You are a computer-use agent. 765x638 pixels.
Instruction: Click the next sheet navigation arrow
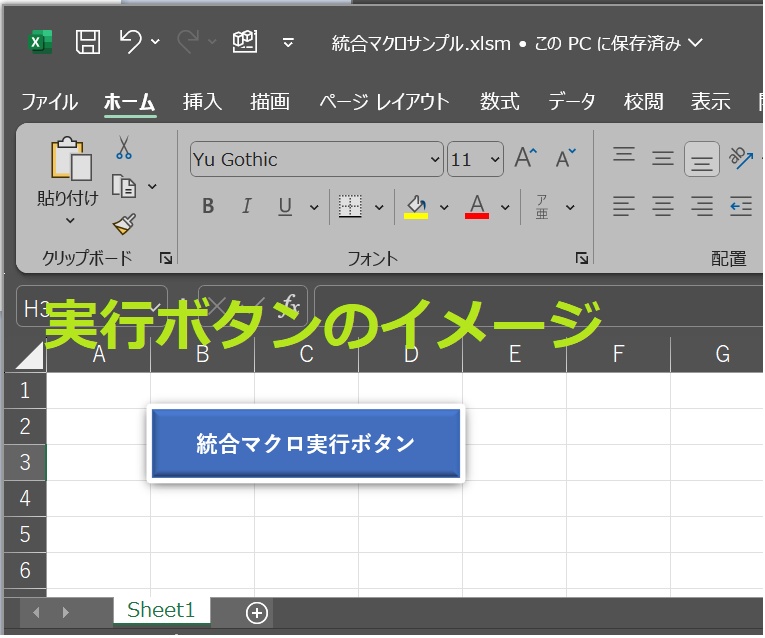pos(65,612)
